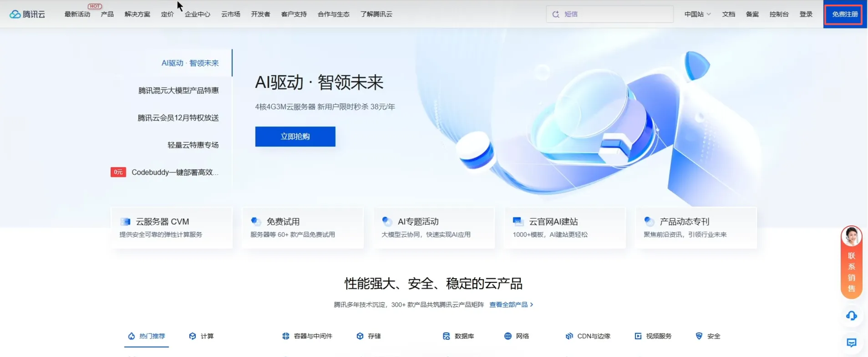Open the headset customer service icon

tap(851, 316)
